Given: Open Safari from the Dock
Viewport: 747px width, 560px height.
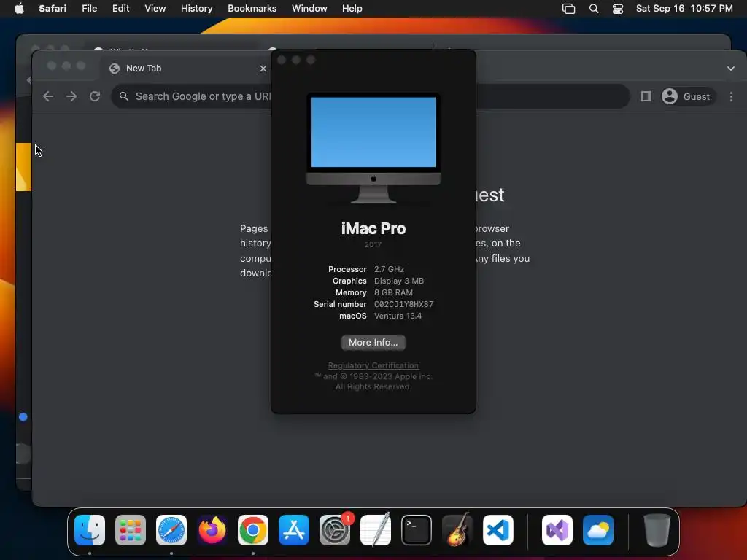Looking at the screenshot, I should (x=171, y=530).
